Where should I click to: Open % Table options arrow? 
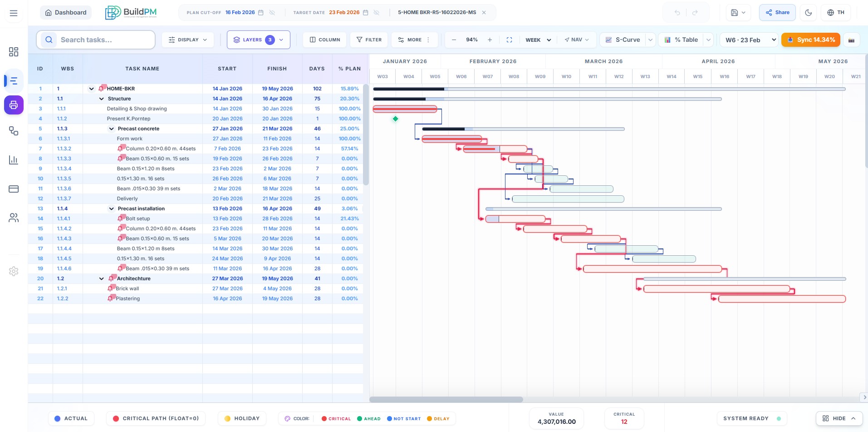coord(709,40)
